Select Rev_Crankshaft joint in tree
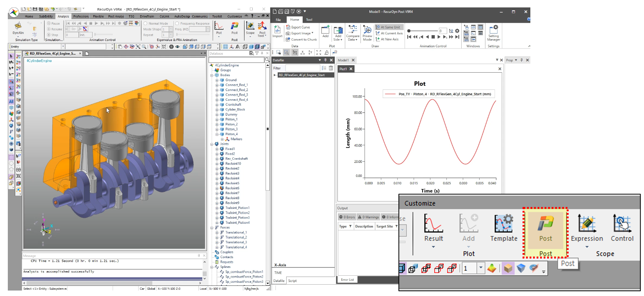Image resolution: width=644 pixels, height=296 pixels. click(x=236, y=159)
